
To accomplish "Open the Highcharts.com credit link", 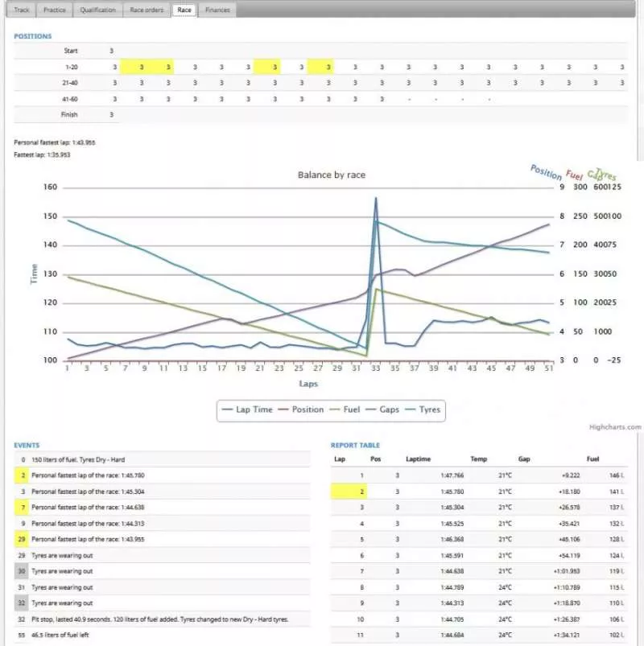I will [x=616, y=428].
